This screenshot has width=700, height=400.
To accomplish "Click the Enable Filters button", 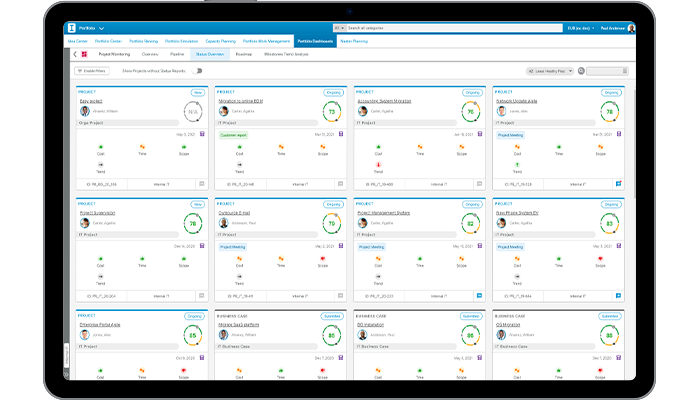I will point(92,71).
